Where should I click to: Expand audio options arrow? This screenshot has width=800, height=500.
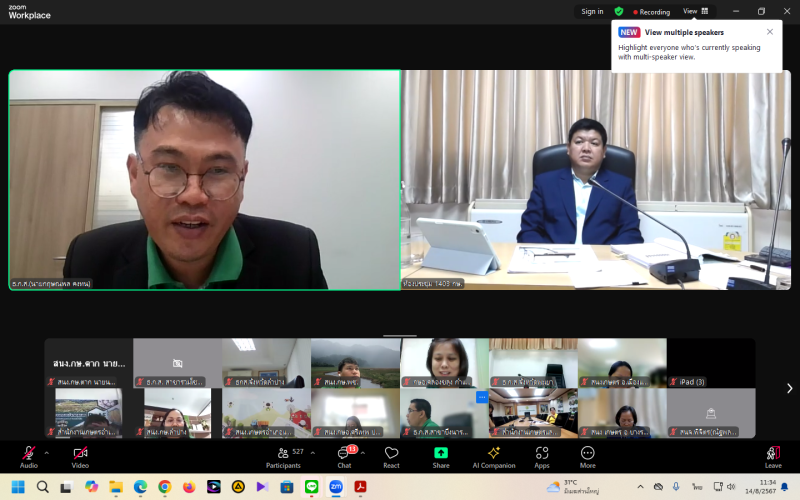[x=46, y=452]
